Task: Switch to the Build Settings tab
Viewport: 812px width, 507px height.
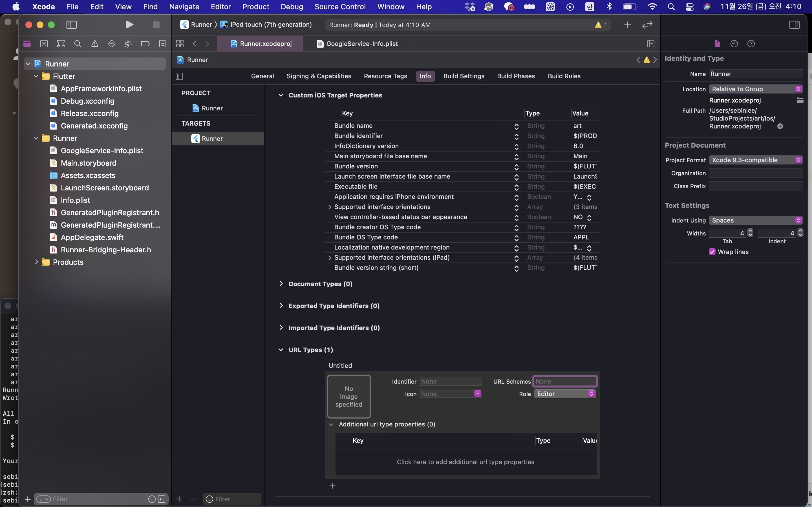Action: pos(464,76)
